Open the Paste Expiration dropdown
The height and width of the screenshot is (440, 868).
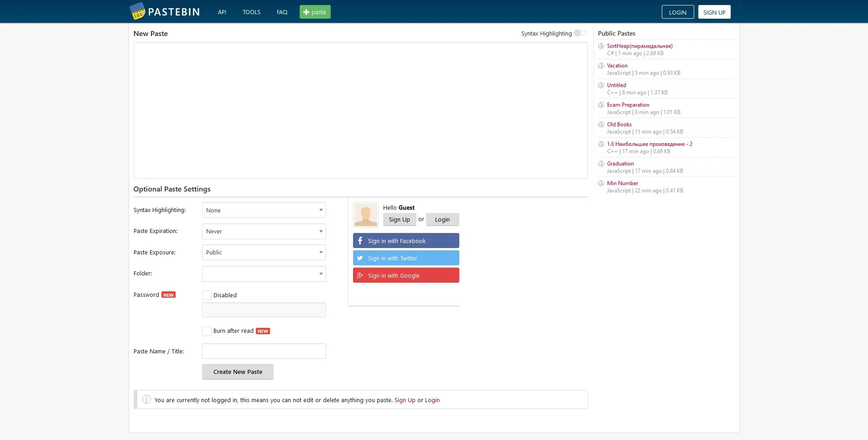click(264, 231)
